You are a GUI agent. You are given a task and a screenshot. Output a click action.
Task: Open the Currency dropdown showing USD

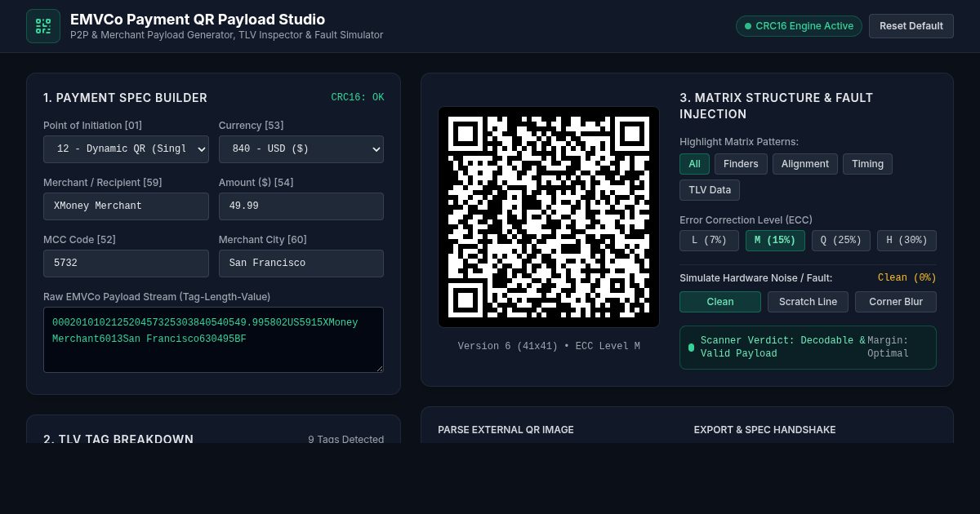[x=301, y=149]
